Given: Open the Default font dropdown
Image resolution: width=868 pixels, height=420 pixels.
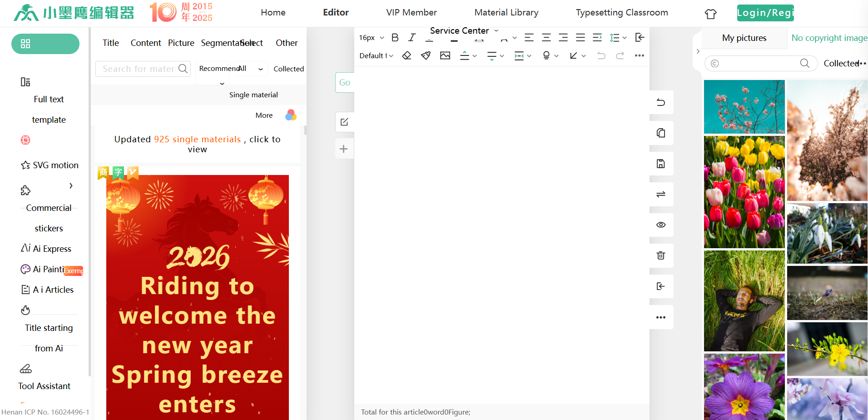Looking at the screenshot, I should [376, 55].
